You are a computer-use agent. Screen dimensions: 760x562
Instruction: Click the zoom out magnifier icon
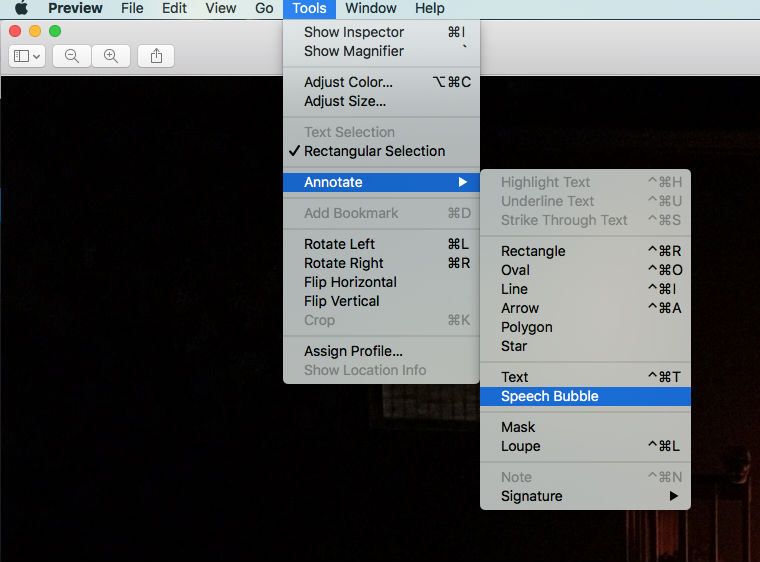click(x=72, y=56)
